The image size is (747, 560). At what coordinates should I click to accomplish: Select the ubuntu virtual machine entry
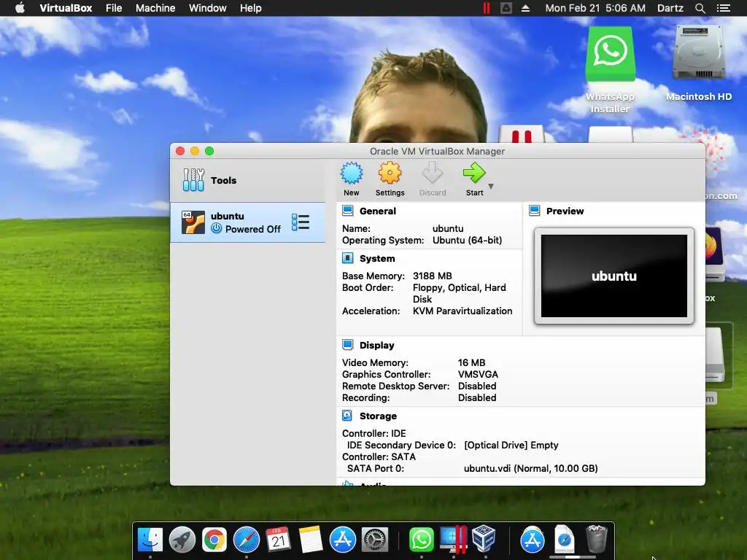(248, 222)
